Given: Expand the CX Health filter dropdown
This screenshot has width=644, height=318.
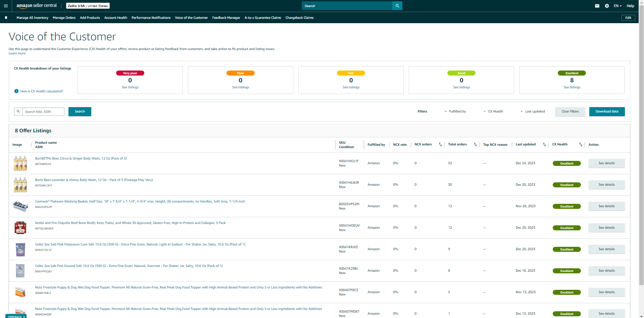Looking at the screenshot, I should (493, 111).
